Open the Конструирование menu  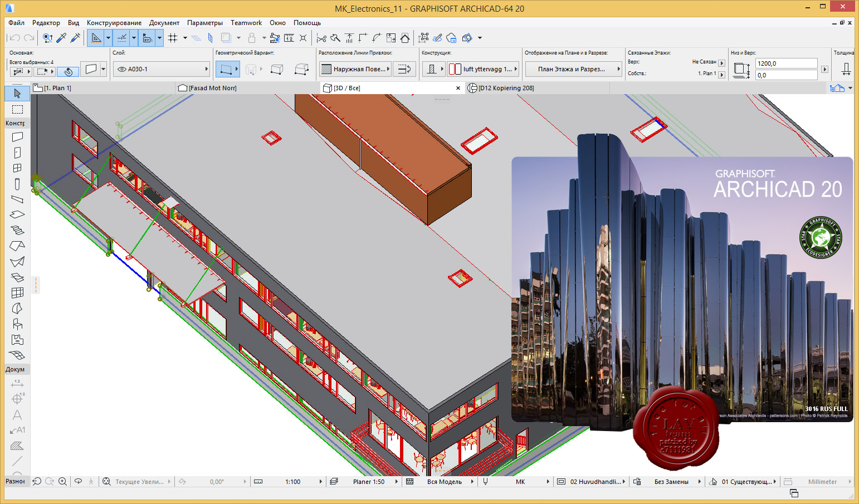[x=114, y=23]
